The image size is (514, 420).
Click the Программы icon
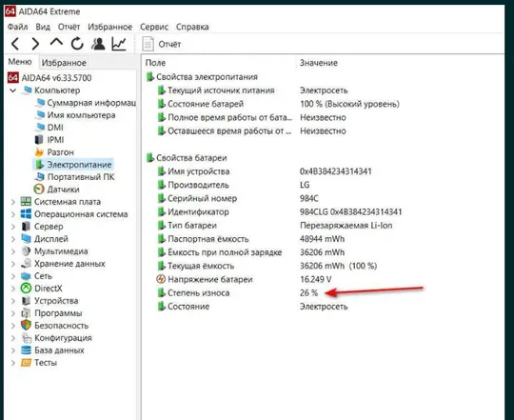tap(26, 313)
